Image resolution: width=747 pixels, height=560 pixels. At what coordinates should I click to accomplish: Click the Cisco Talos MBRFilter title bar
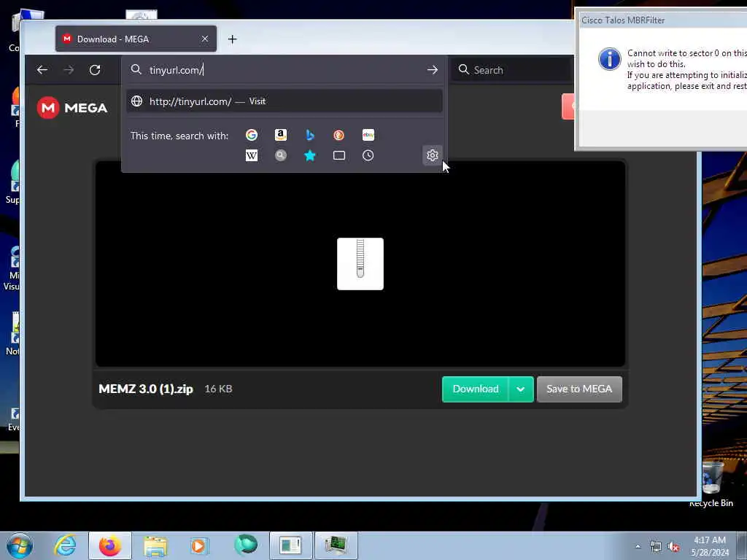(662, 20)
